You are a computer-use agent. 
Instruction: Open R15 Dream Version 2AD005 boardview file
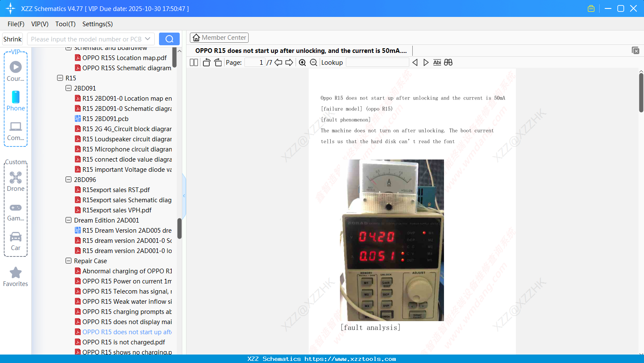(x=123, y=231)
